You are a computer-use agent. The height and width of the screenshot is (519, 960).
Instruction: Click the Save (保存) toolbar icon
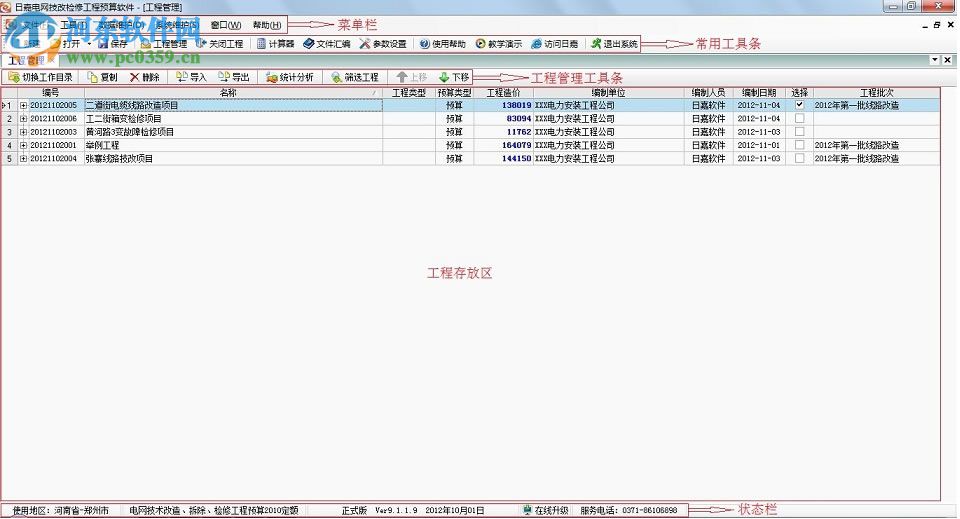103,44
